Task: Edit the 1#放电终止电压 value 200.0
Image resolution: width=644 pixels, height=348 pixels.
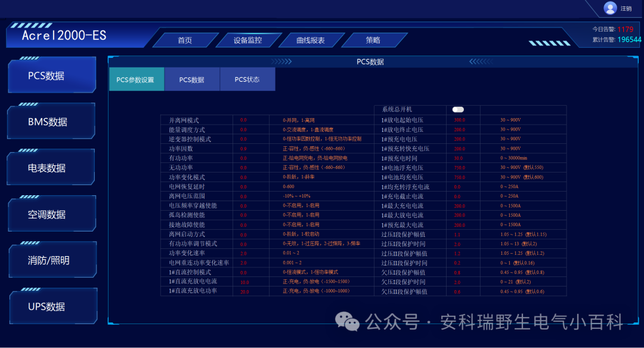Action: coord(459,130)
